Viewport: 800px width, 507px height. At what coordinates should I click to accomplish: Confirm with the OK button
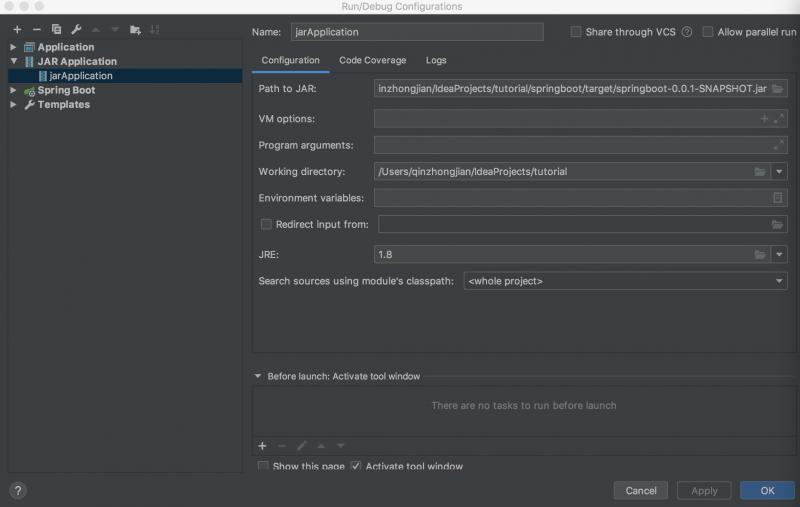point(767,491)
